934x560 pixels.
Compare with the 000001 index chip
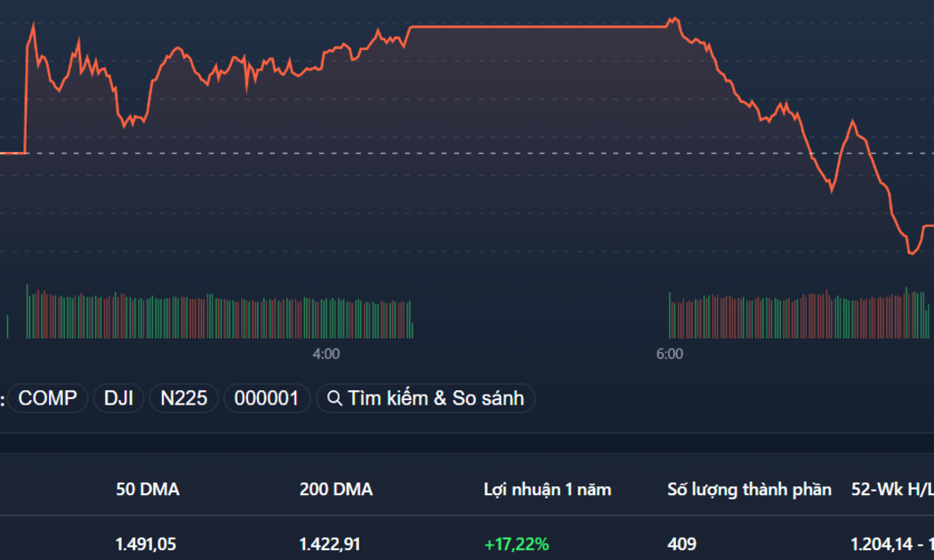click(x=266, y=398)
